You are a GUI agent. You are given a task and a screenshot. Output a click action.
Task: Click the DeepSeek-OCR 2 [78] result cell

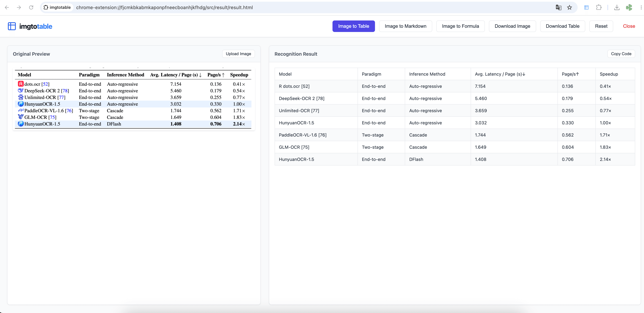pyautogui.click(x=316, y=98)
